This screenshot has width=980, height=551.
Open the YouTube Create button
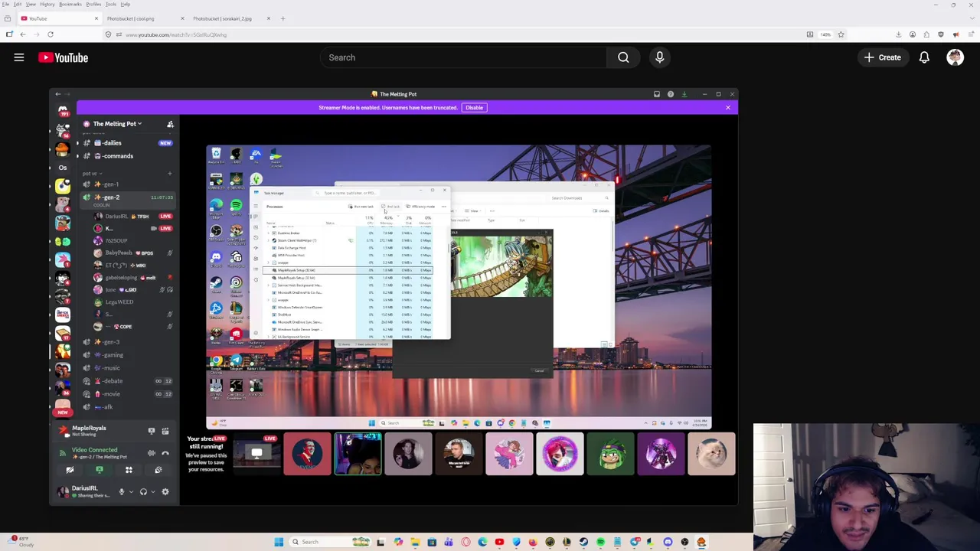tap(883, 57)
